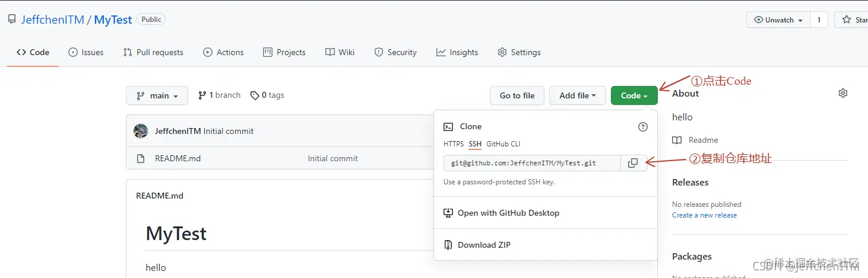Viewport: 868px width, 278px height.
Task: Click Create a new release link
Action: coord(704,215)
